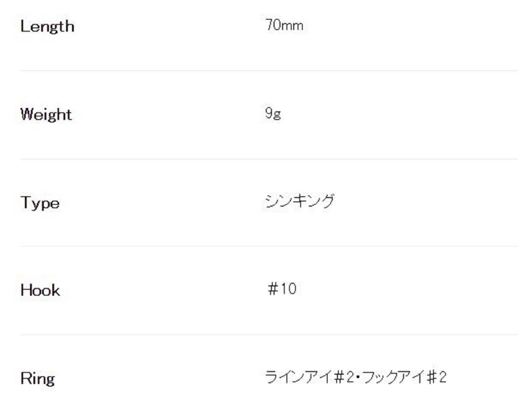Click the 9g weight value
This screenshot has height=420, width=518.
coord(273,113)
